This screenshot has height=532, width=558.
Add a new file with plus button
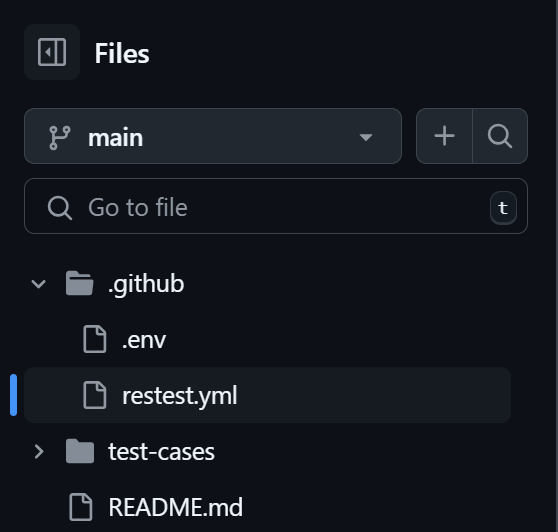(x=444, y=136)
